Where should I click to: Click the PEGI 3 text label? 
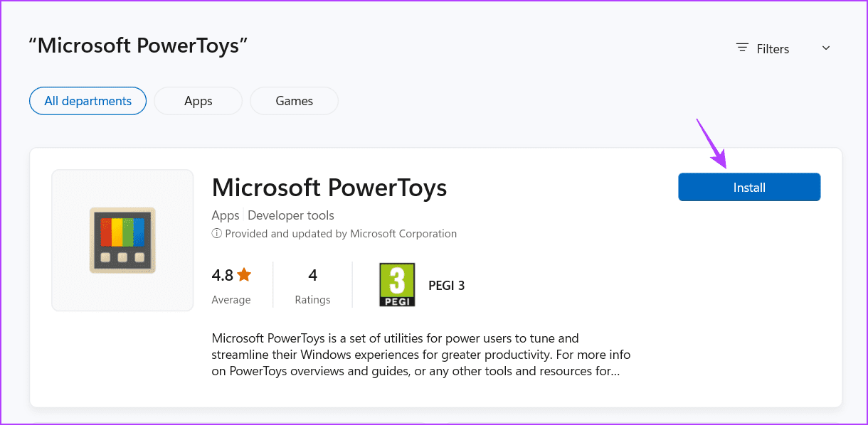click(447, 286)
